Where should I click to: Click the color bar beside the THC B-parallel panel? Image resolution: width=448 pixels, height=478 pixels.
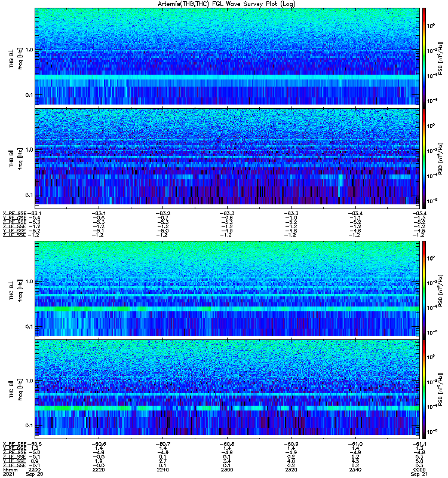coord(424,390)
